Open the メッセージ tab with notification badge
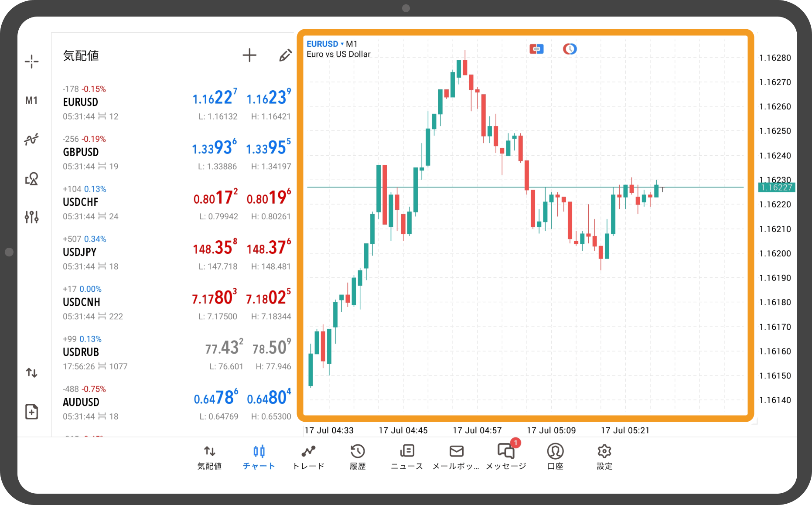Screen dimensions: 812x505 pos(506,457)
